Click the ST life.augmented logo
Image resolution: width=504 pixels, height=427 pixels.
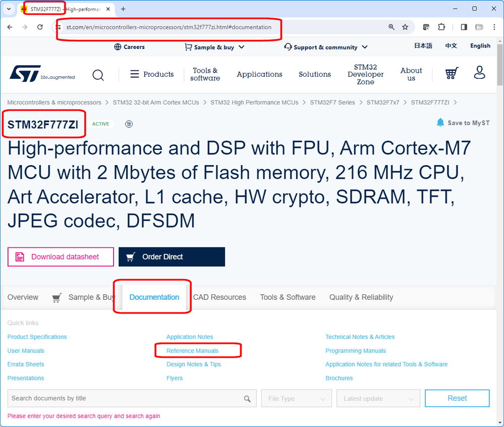pos(42,74)
